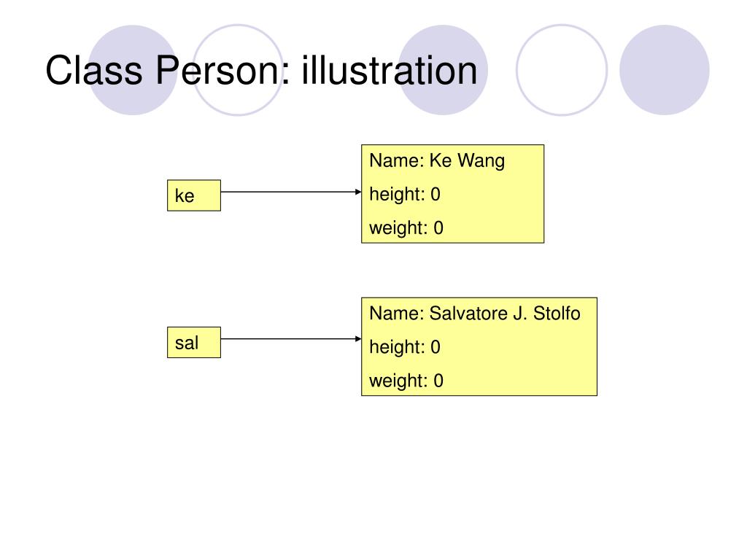747x560 pixels.
Task: Click the arrowhead pointing at Ke Wang's box
Action: pyautogui.click(x=358, y=192)
